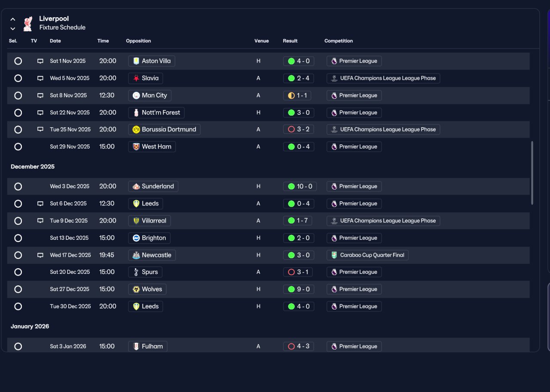Select the radio button for West Ham fixture
This screenshot has width=550, height=392.
(18, 147)
